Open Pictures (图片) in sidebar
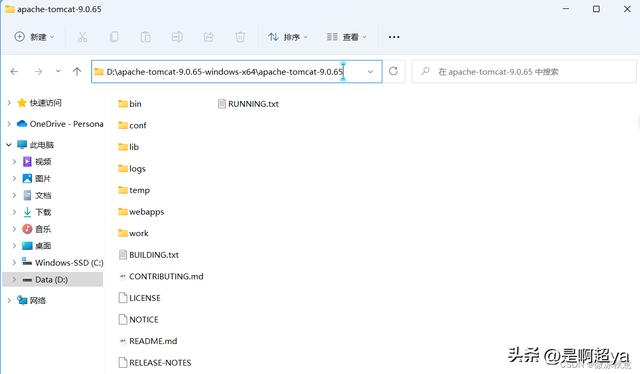Screen dimensions: 640x374 [37, 178]
